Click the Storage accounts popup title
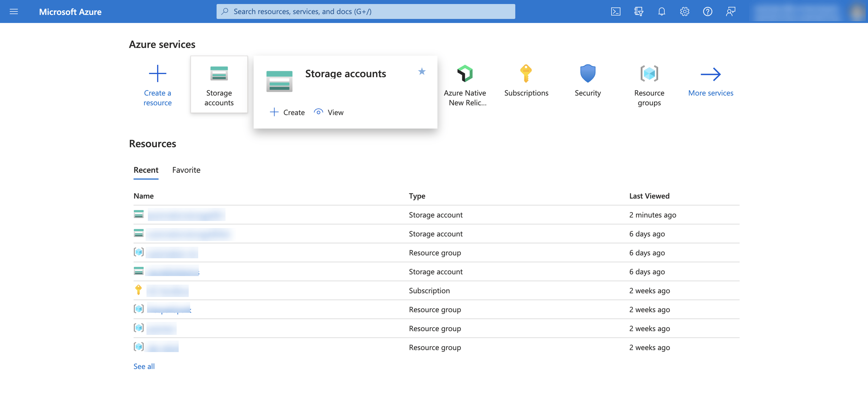 (345, 73)
